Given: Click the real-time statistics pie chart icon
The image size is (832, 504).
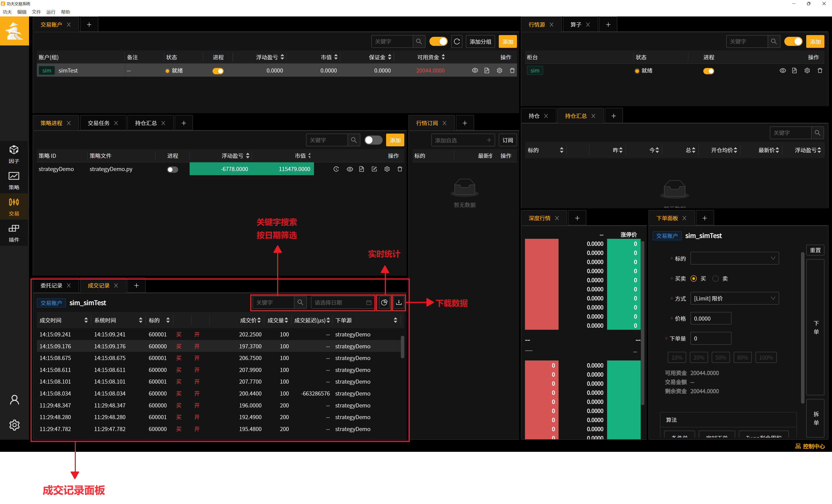Looking at the screenshot, I should 384,303.
